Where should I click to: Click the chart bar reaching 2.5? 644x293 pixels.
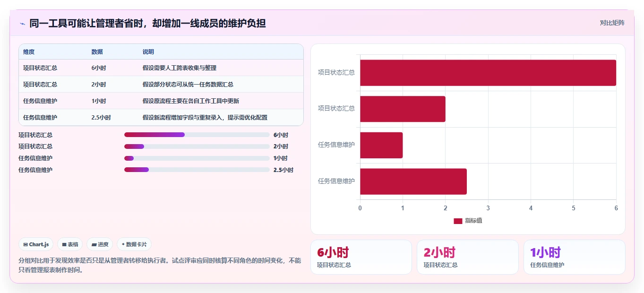click(x=413, y=181)
